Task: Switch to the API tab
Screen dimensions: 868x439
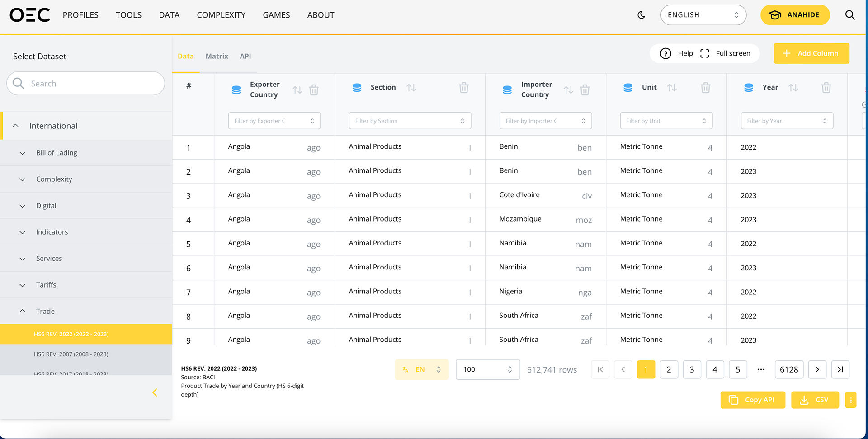Action: [245, 56]
